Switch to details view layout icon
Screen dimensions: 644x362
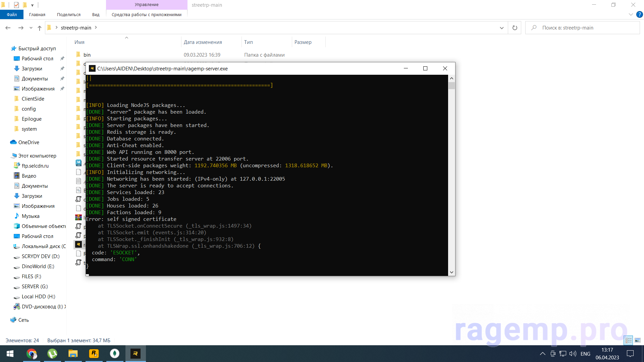[x=629, y=340]
